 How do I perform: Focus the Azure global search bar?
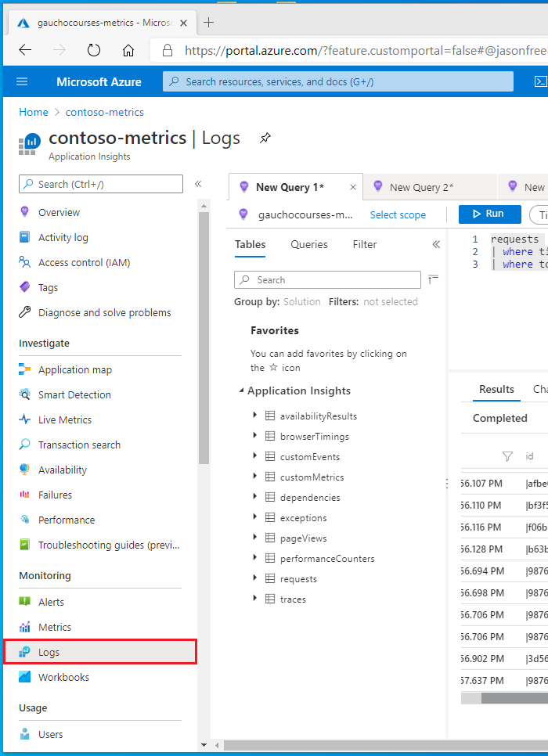point(337,81)
